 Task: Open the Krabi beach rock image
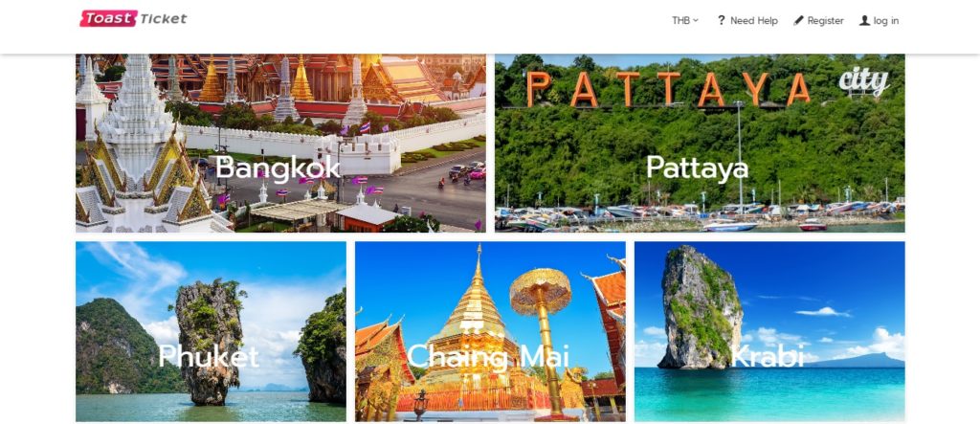[x=769, y=331]
